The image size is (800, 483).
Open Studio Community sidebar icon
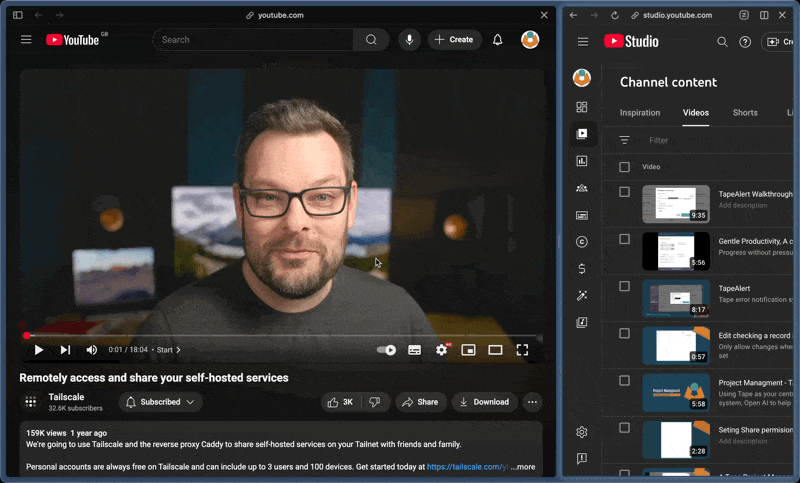582,188
